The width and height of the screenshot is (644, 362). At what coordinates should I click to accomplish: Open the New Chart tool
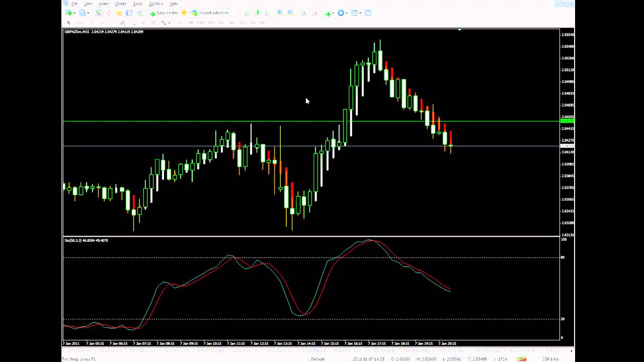[x=68, y=13]
